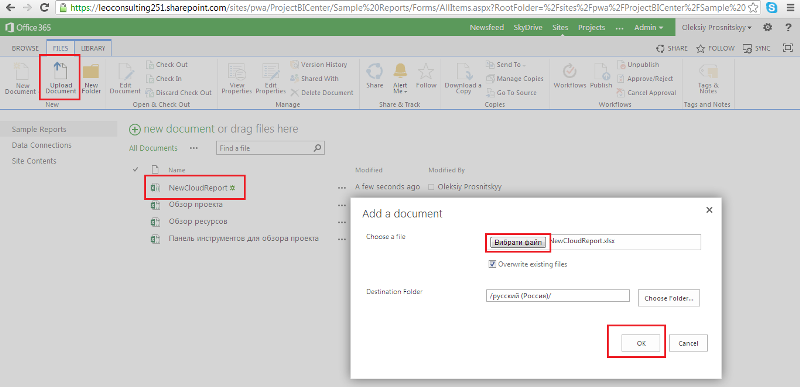Toggle the Overwrite existing files checkbox
Viewport: 800px width, 387px height.
[x=492, y=264]
